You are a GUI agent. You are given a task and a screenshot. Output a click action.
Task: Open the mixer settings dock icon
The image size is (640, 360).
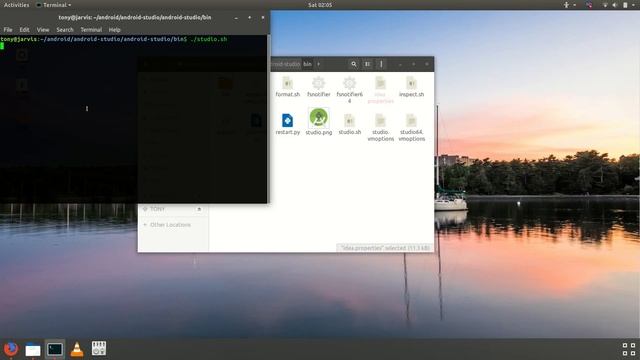coord(99,348)
